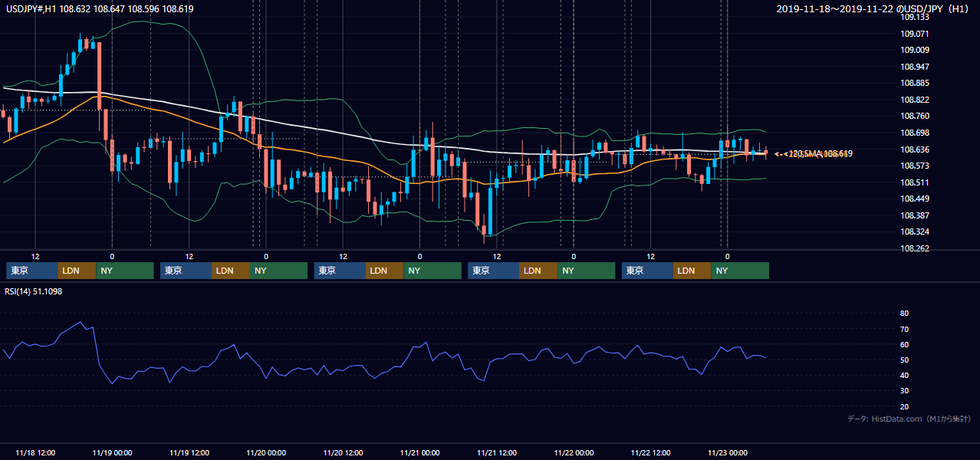Select the 2019-11-18～2019-11-22 USD/JPY (H1) title
This screenshot has width=980, height=460.
click(x=874, y=9)
